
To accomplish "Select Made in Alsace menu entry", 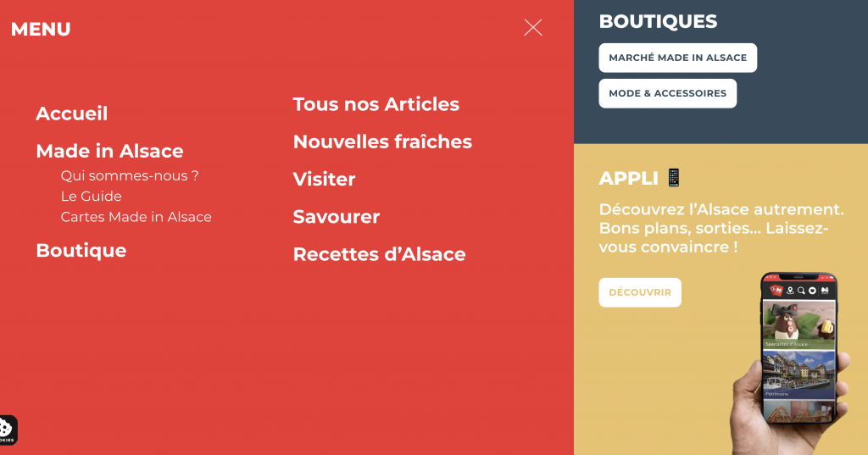I will [x=109, y=151].
